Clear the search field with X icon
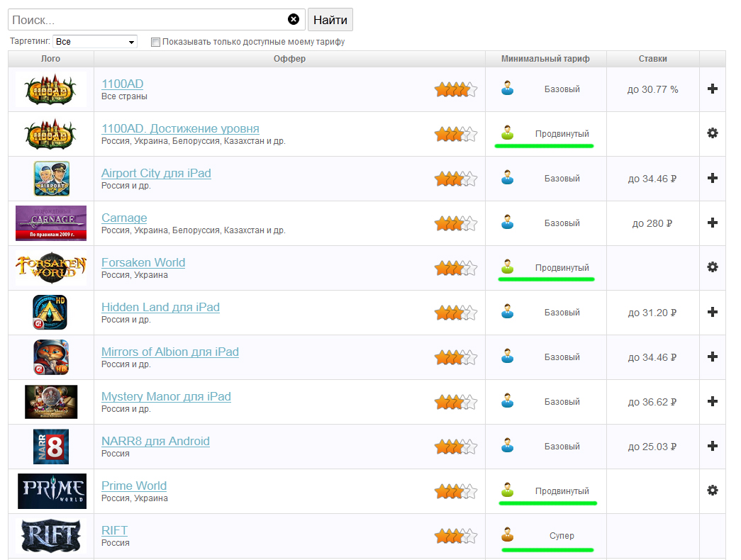The height and width of the screenshot is (560, 741). (x=294, y=19)
